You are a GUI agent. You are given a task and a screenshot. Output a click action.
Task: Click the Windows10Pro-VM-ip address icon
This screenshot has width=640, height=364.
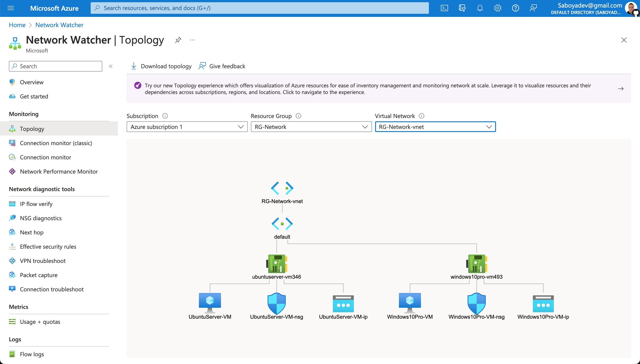click(x=543, y=304)
